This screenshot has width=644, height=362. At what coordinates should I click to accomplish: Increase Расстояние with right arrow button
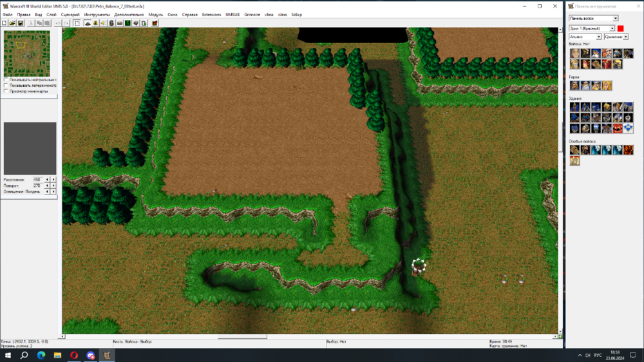coord(53,179)
